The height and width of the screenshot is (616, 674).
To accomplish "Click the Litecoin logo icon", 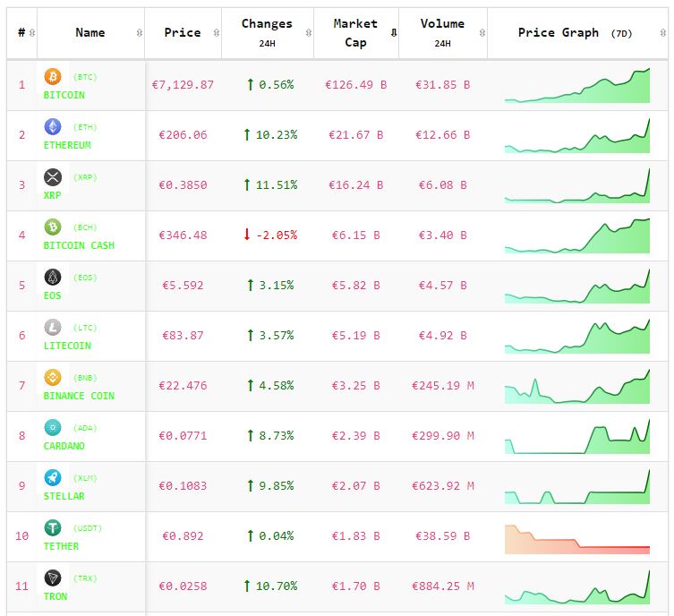I will pyautogui.click(x=53, y=328).
